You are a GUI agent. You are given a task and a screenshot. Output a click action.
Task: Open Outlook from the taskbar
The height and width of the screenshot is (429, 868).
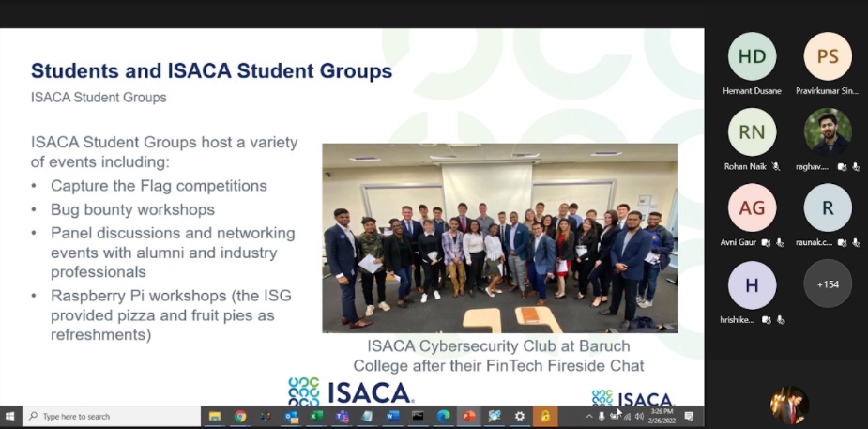pos(291,416)
